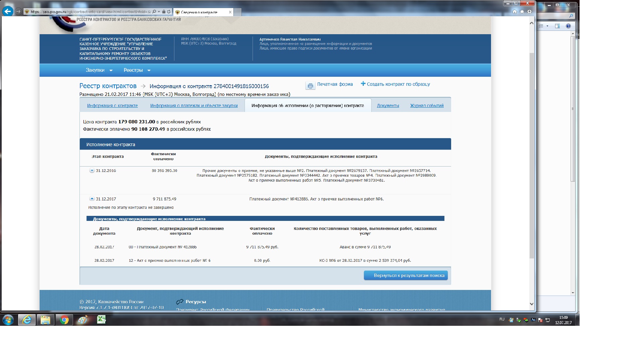Click the printer icon for print form
The image size is (644, 362).
pos(310,86)
